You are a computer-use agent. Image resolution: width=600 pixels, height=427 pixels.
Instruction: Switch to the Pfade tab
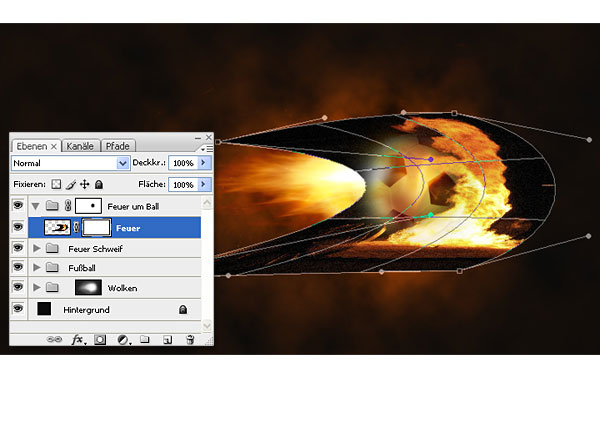click(x=117, y=146)
